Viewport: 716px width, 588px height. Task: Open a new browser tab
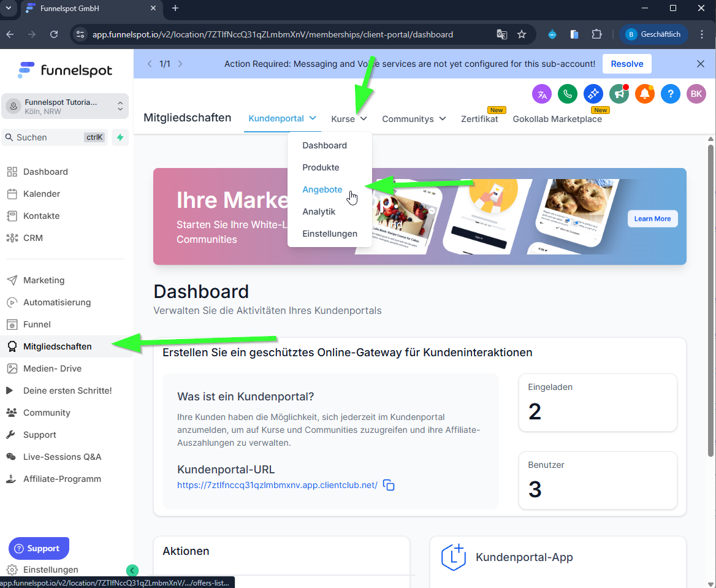(175, 8)
